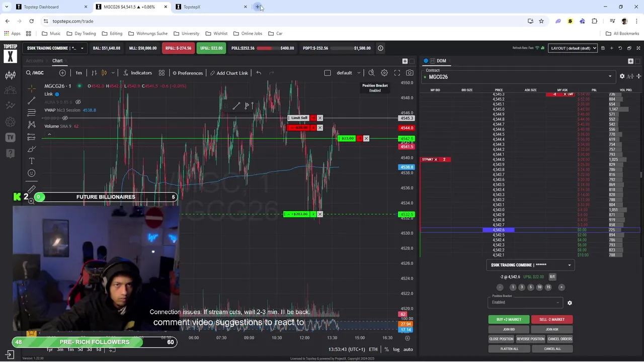
Task: Select the 5d range at chart bottom
Action: pyautogui.click(x=80, y=349)
